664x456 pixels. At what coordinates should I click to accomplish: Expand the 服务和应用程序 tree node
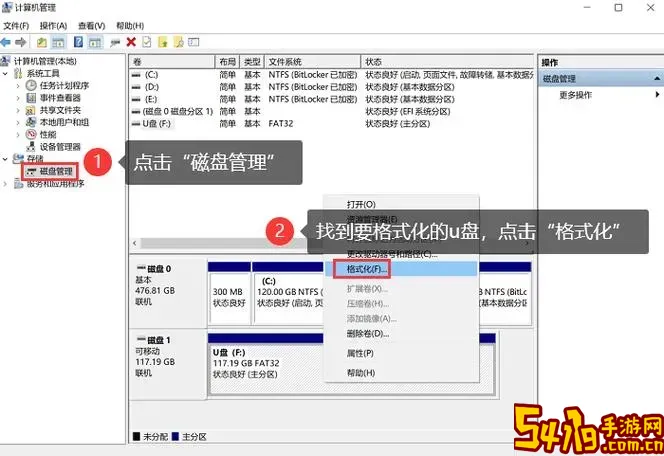[5, 184]
